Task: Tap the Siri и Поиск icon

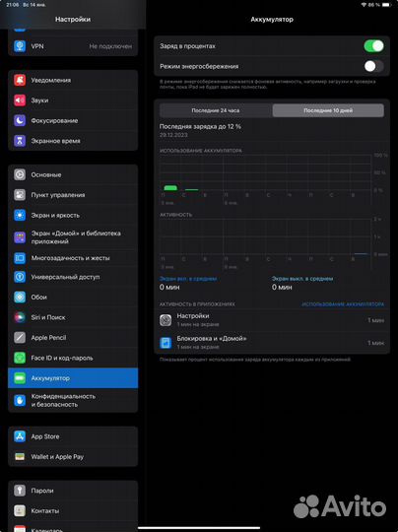Action: 20,317
